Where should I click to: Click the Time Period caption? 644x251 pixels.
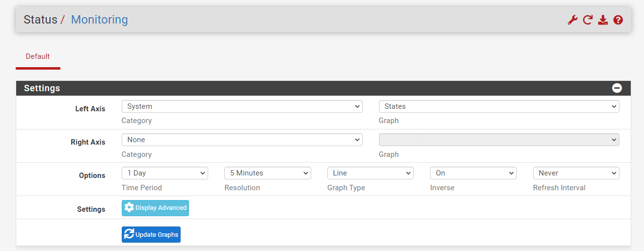142,188
